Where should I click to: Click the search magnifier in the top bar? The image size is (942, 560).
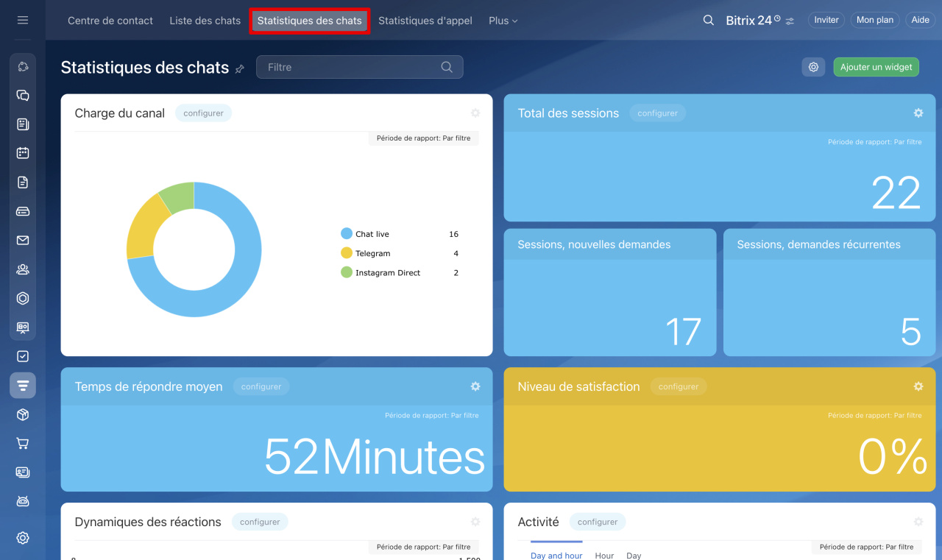point(708,21)
